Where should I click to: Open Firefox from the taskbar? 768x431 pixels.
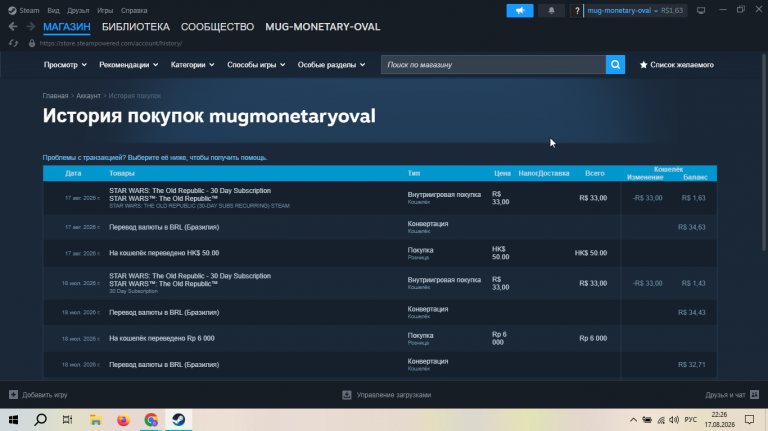(x=123, y=420)
